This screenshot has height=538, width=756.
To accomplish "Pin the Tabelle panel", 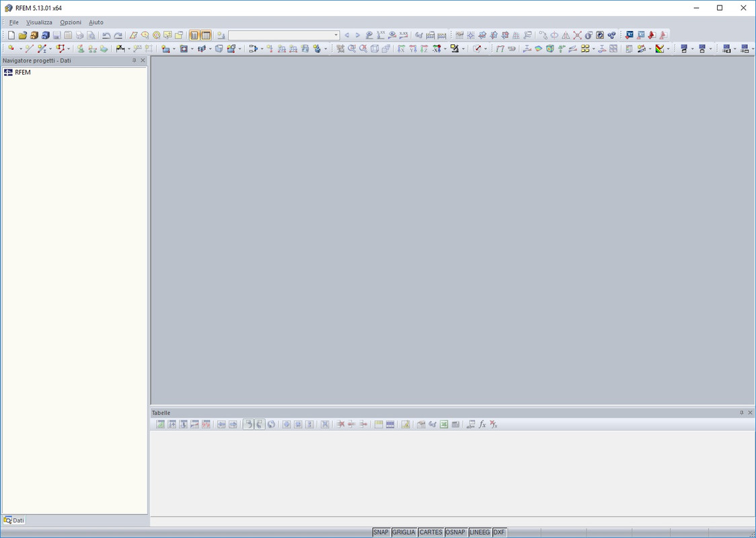I will pos(741,413).
